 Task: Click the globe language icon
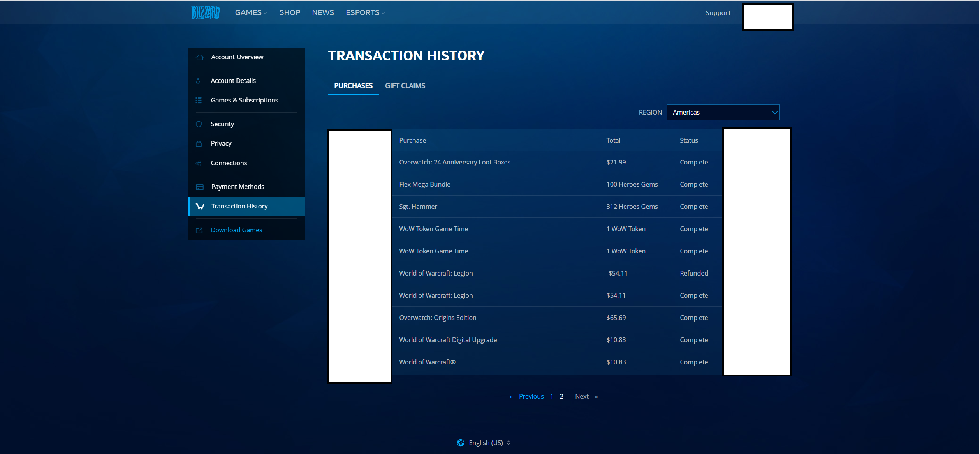coord(461,443)
